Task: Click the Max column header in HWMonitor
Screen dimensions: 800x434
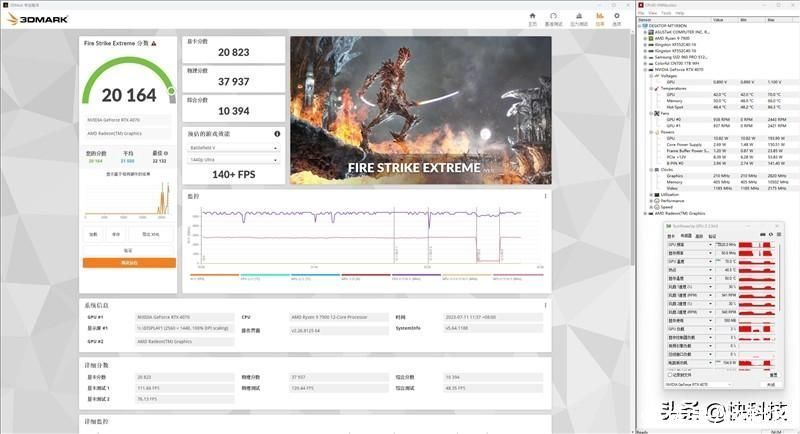Action: 771,19
